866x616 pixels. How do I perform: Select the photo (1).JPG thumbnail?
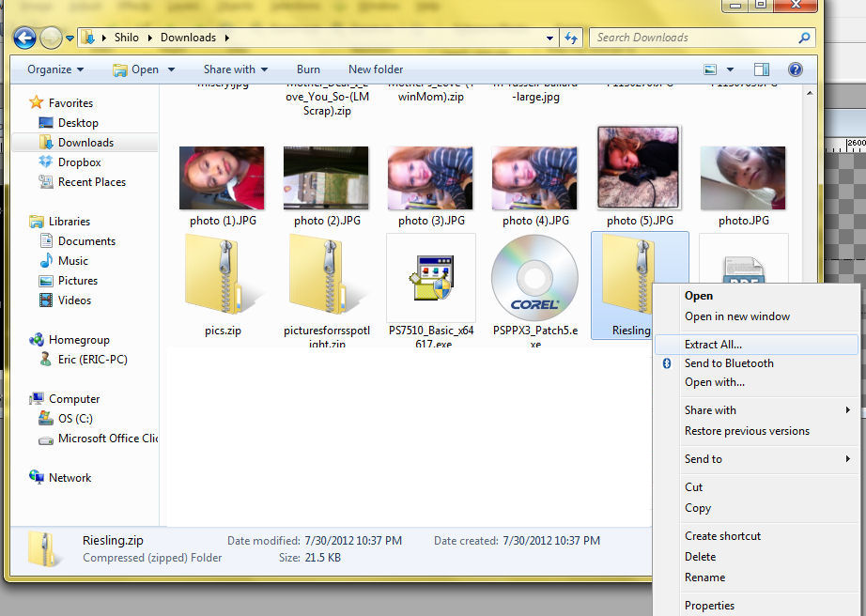[x=222, y=177]
